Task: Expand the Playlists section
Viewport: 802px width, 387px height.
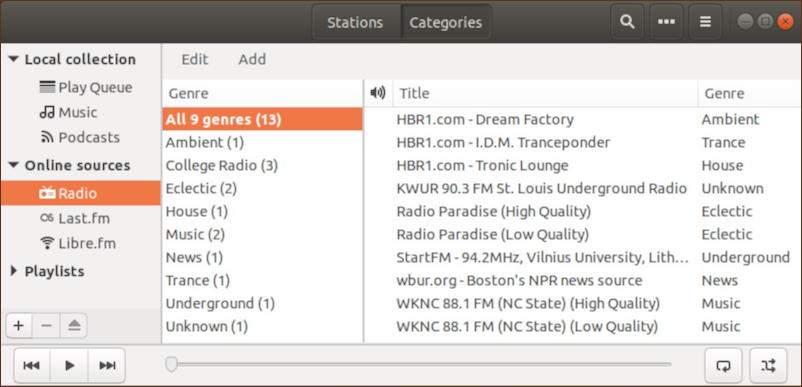Action: [14, 270]
